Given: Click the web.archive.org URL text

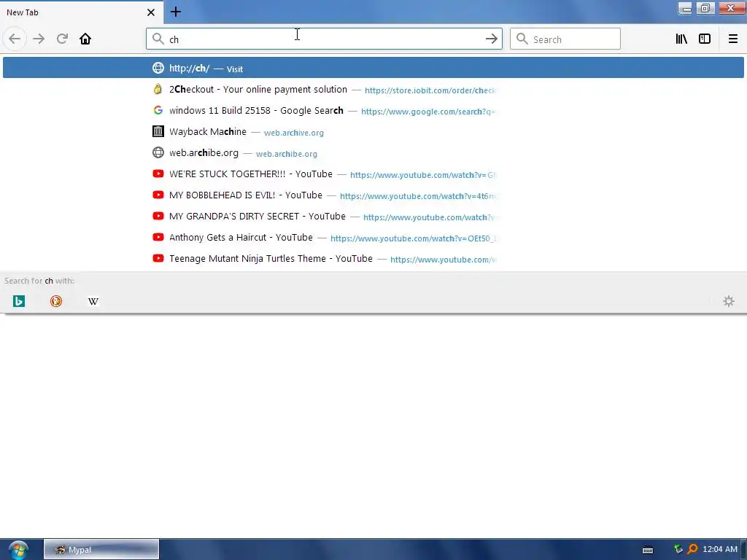Looking at the screenshot, I should tap(294, 133).
